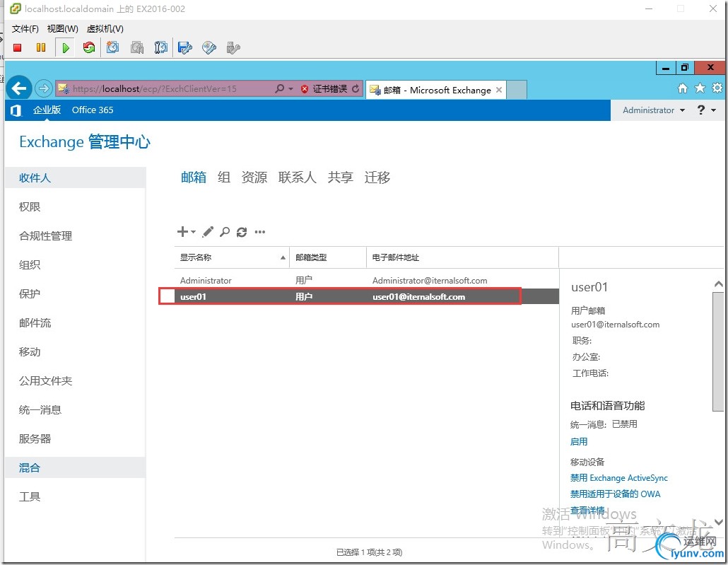Switch to the 资源 tab

point(254,177)
